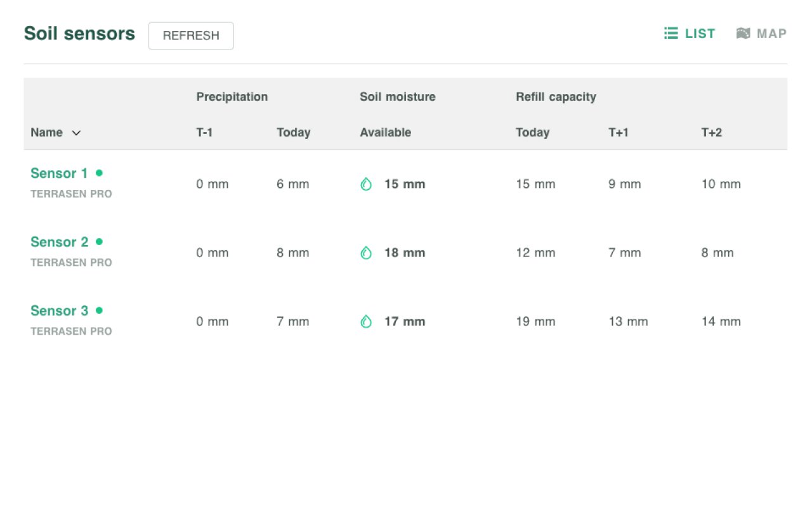Click water drop icon beside 18 mm
The height and width of the screenshot is (508, 812).
point(366,253)
